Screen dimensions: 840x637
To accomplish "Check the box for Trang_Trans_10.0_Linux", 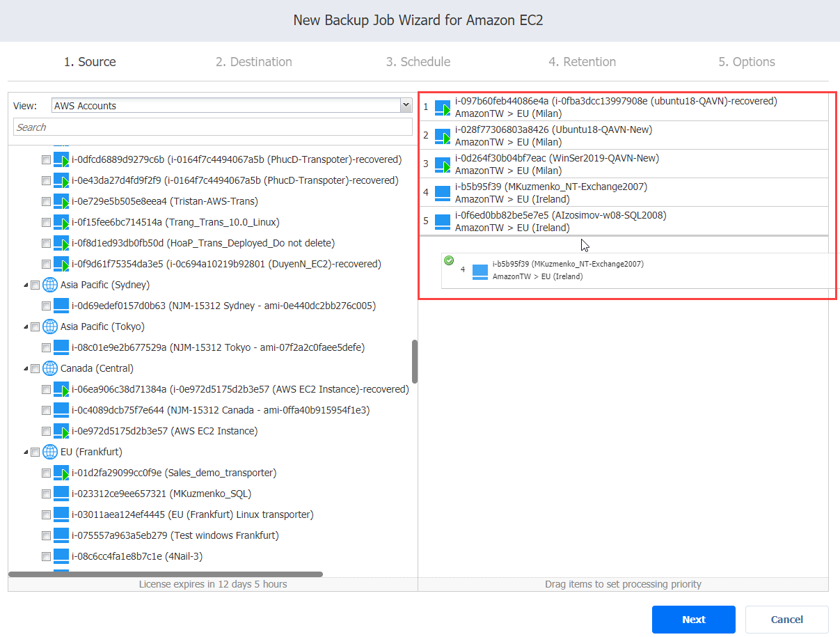I will pyautogui.click(x=46, y=223).
